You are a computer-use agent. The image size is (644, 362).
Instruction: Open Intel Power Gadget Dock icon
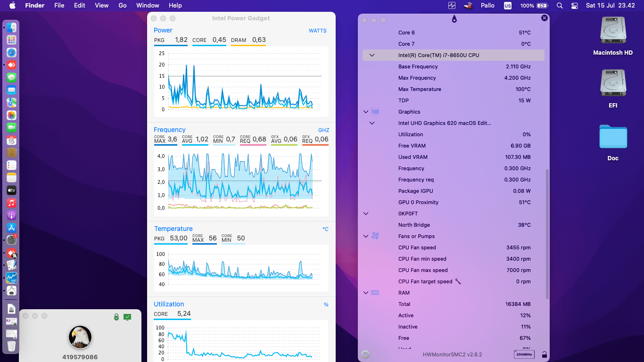coord(11,278)
